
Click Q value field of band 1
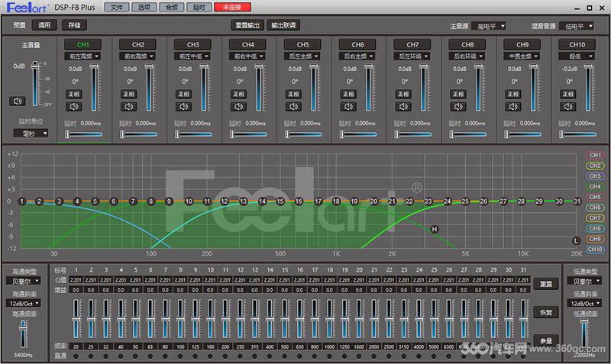76,279
